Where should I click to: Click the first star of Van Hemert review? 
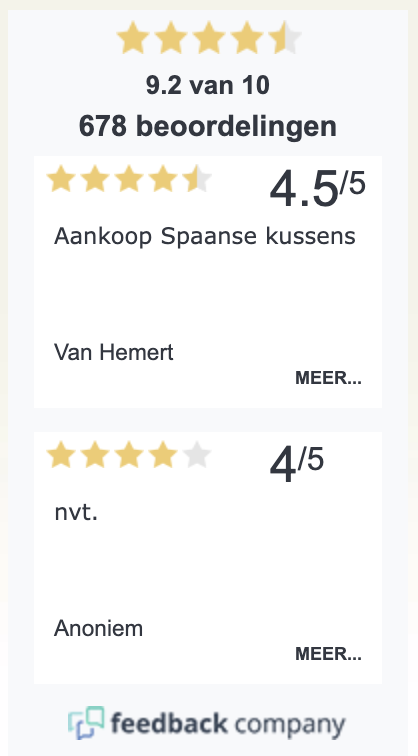pyautogui.click(x=61, y=179)
